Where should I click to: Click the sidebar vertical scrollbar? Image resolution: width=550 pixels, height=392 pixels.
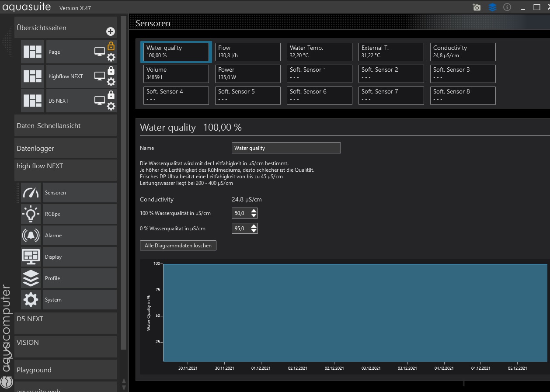pyautogui.click(x=123, y=184)
